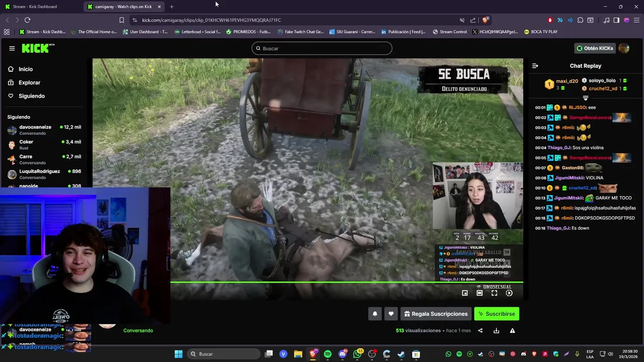Report the clip using the warning icon
Screen dimensions: 644x362
pos(512,330)
